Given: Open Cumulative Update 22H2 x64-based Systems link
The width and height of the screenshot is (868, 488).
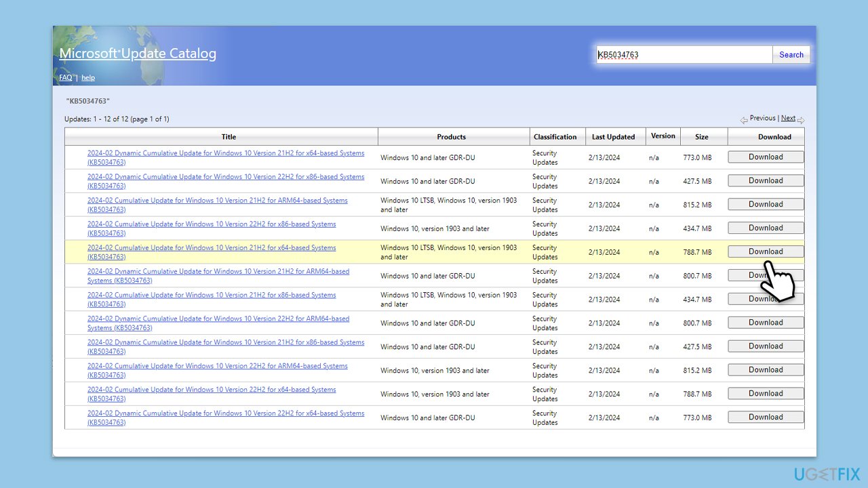Looking at the screenshot, I should (x=212, y=394).
